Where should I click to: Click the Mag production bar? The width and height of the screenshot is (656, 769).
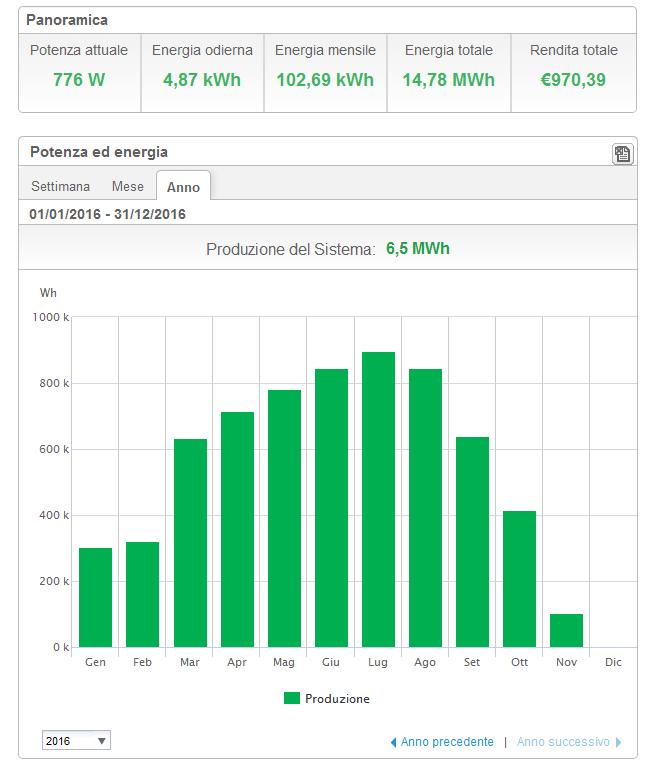pyautogui.click(x=284, y=518)
